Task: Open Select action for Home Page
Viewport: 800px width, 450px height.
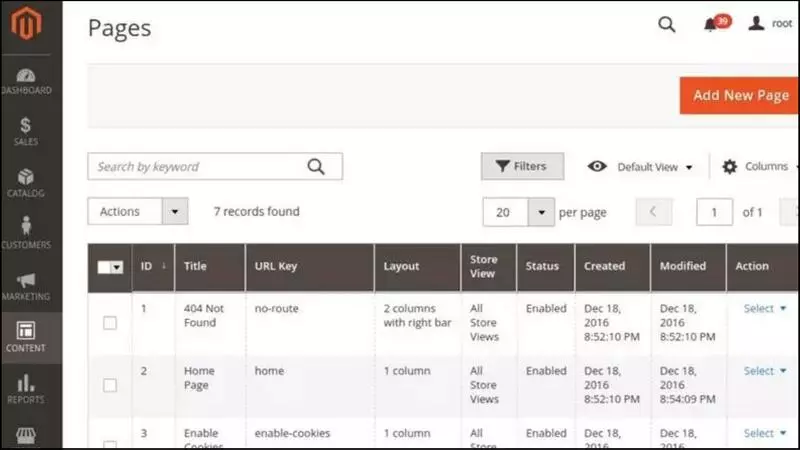Action: [764, 370]
